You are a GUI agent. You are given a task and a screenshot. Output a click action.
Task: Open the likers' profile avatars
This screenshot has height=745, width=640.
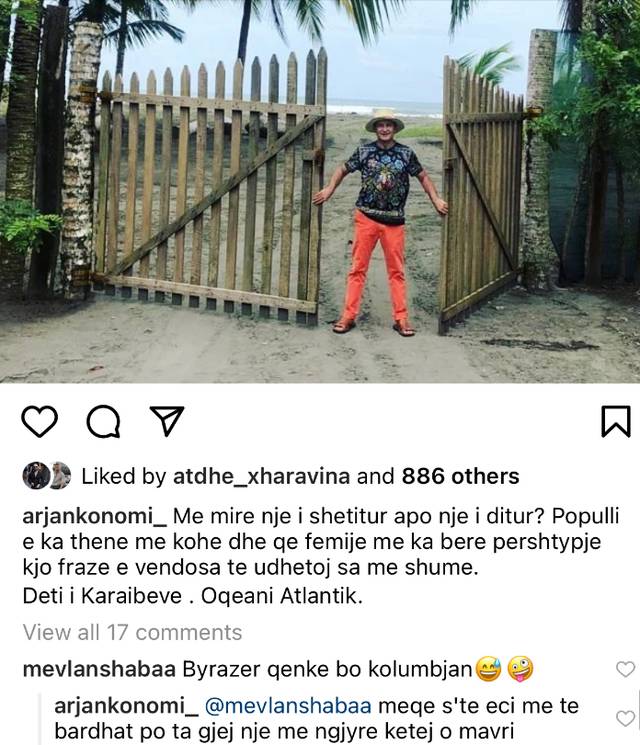(x=47, y=476)
